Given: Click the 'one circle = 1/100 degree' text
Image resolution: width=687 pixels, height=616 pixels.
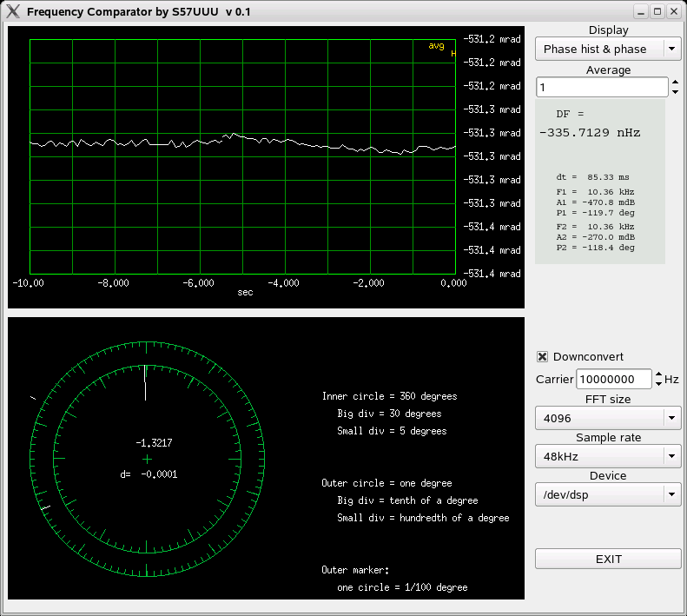Looking at the screenshot, I should (x=402, y=587).
